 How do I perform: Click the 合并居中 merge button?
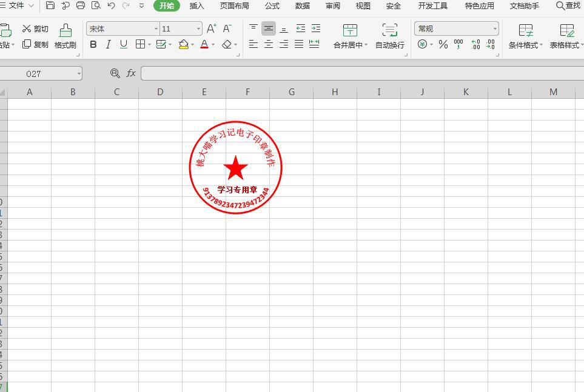pos(349,35)
